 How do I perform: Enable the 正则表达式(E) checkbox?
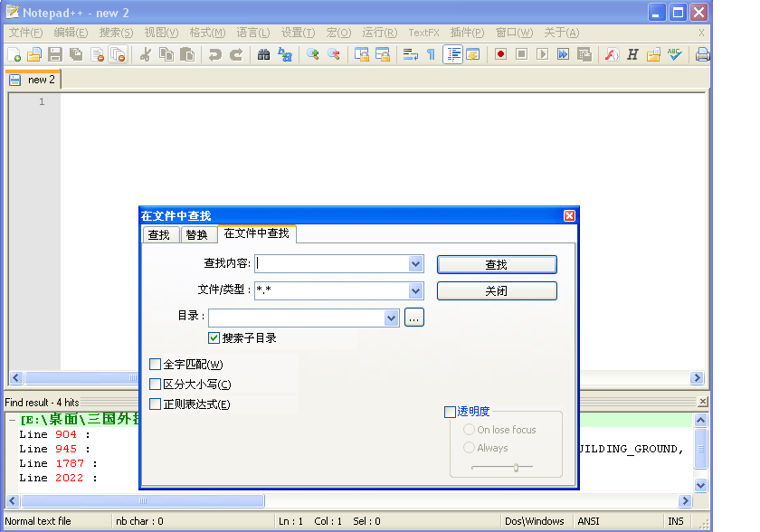click(155, 404)
